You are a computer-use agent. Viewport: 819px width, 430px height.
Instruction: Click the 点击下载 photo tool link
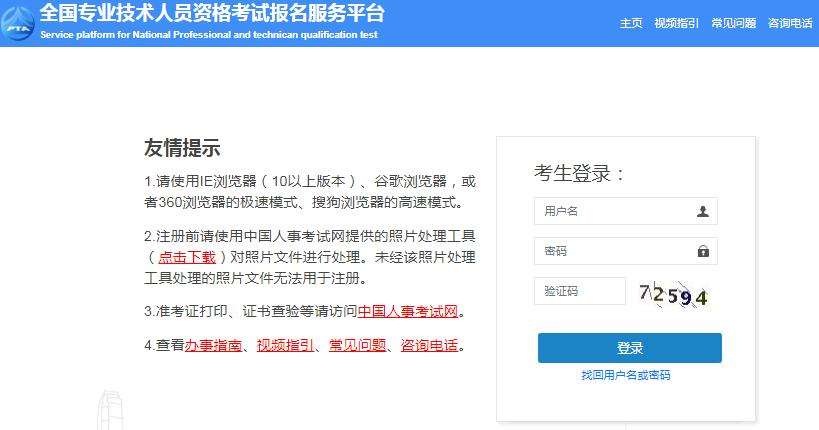coord(186,257)
